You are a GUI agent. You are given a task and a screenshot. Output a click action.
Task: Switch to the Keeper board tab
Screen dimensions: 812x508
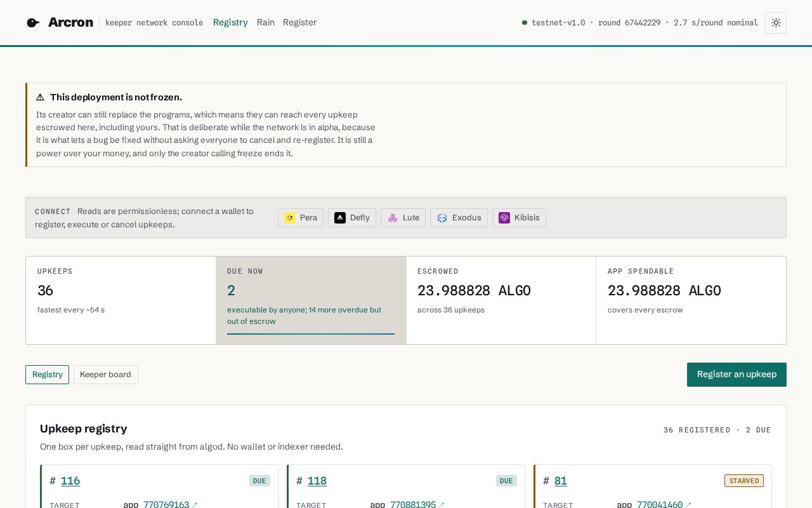click(105, 375)
